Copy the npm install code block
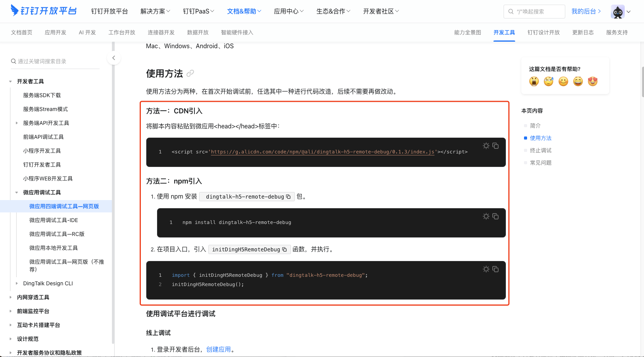 pos(495,216)
